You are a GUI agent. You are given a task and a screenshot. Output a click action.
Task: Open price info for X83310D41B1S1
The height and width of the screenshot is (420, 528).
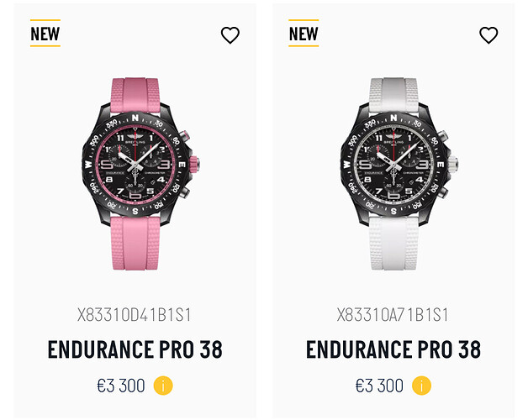click(x=163, y=386)
